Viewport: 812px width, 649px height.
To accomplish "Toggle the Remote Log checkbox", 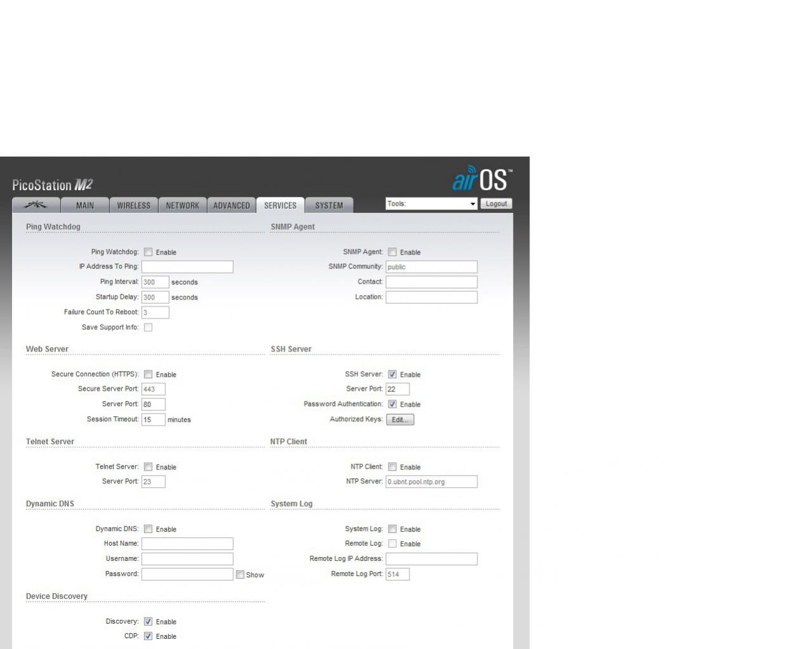I will pyautogui.click(x=392, y=544).
